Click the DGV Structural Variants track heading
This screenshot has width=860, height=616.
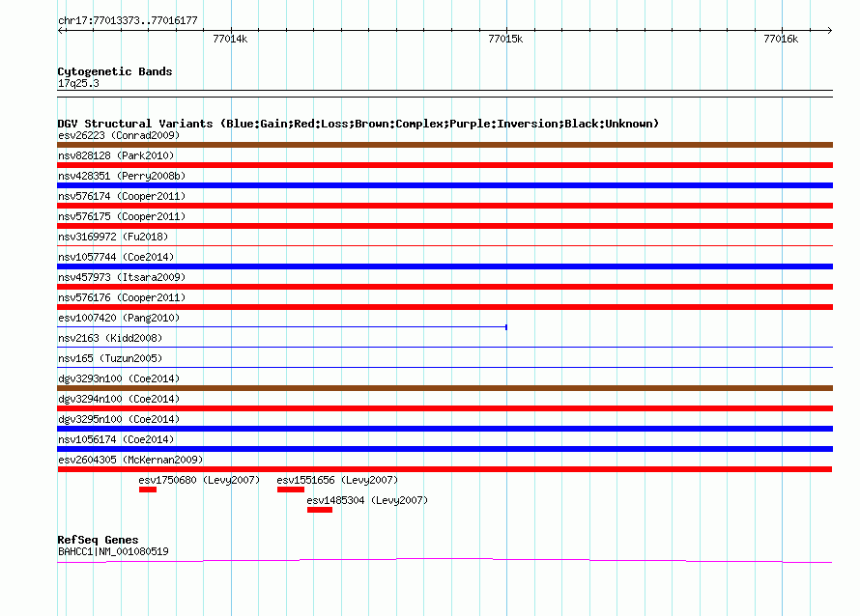click(x=358, y=124)
